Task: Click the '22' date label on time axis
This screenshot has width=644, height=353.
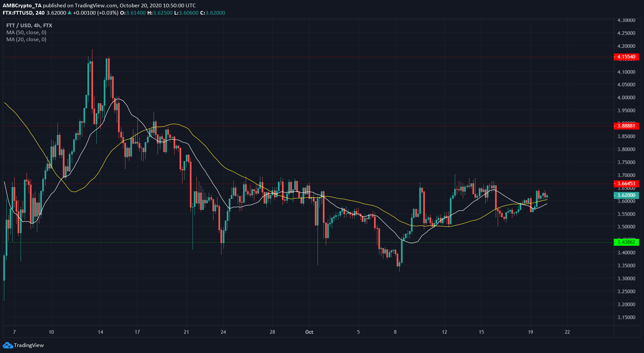Action: 567,332
